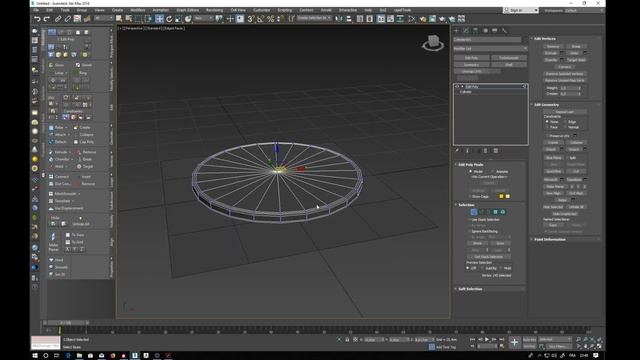640x360 pixels.
Task: Select SubObj preview selection radio
Action: [x=482, y=268]
